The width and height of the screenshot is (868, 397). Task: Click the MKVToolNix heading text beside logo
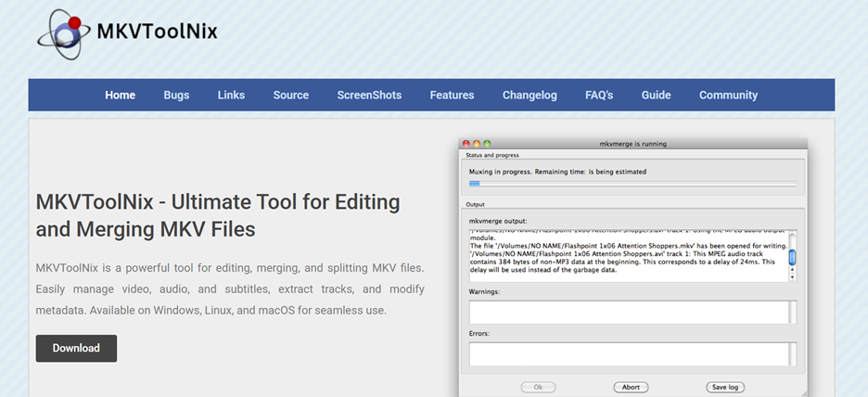(x=157, y=32)
